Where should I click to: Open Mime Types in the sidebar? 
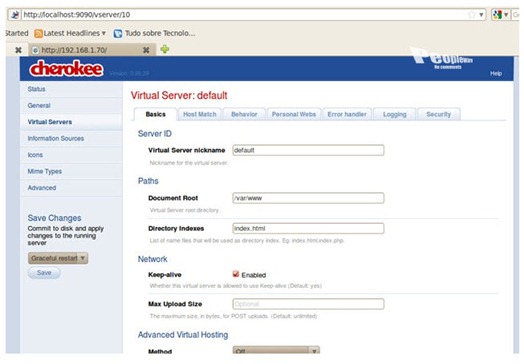(x=45, y=171)
